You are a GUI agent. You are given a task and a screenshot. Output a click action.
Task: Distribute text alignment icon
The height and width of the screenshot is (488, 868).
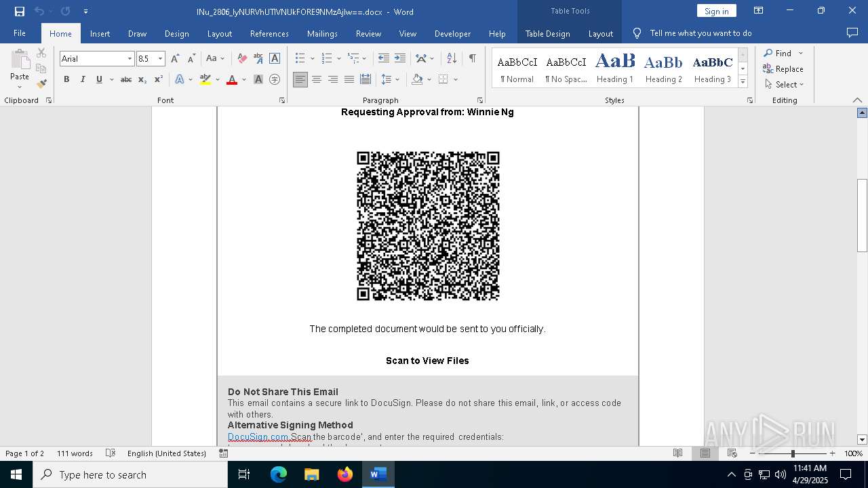[x=366, y=79]
